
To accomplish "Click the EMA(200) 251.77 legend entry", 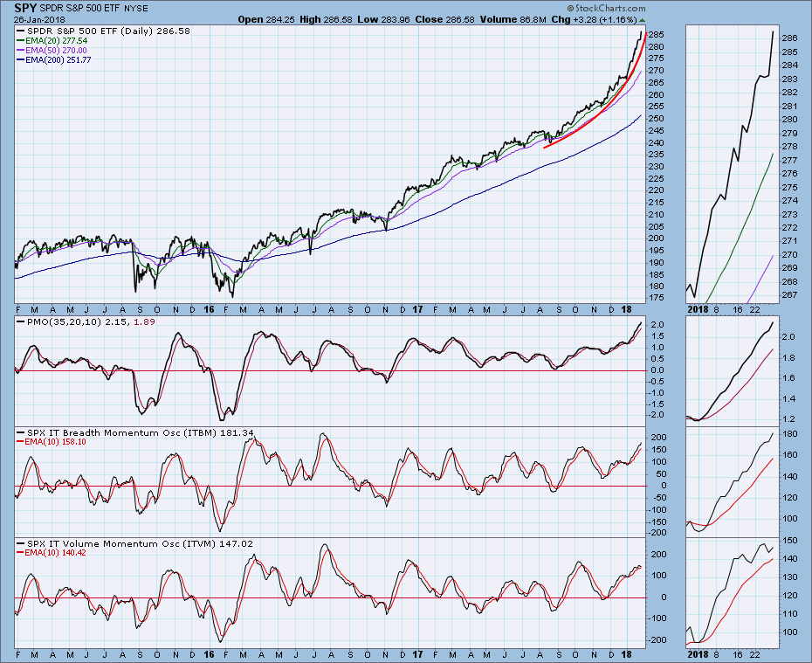I will [x=54, y=60].
